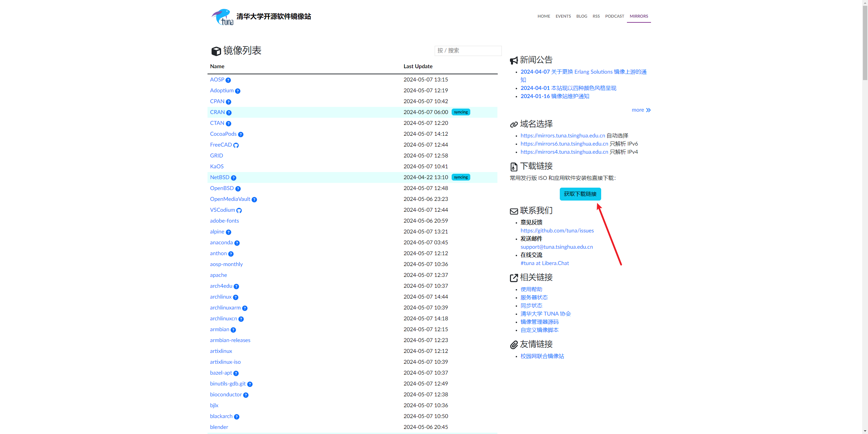Click syncing badge in CRAN row
Viewport: 868px width, 434px height.
pyautogui.click(x=461, y=112)
